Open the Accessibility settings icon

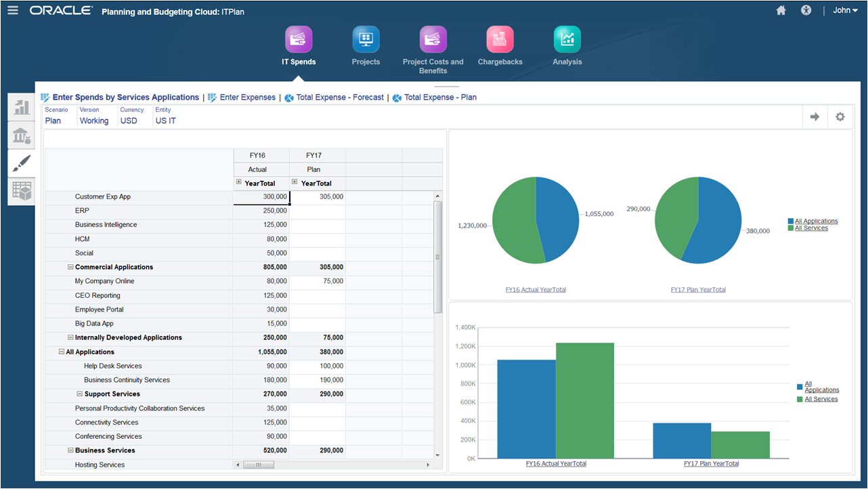click(806, 11)
